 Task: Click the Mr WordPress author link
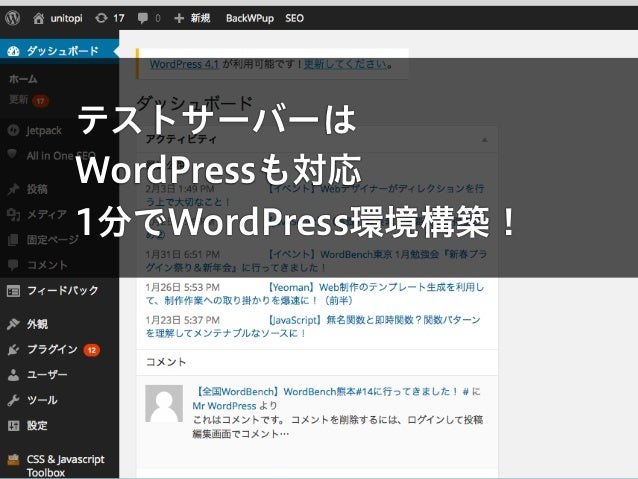tap(224, 406)
